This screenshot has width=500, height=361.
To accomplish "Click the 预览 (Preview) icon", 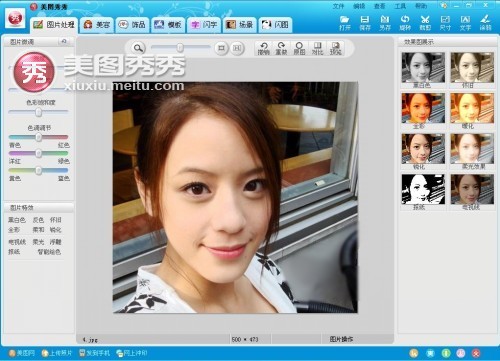I will coord(335,49).
